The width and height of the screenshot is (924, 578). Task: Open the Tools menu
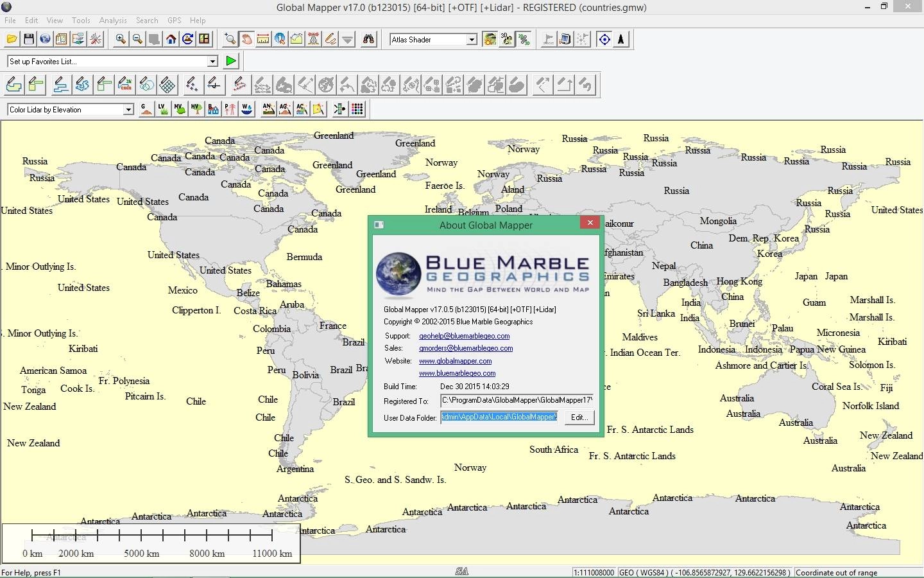(81, 21)
